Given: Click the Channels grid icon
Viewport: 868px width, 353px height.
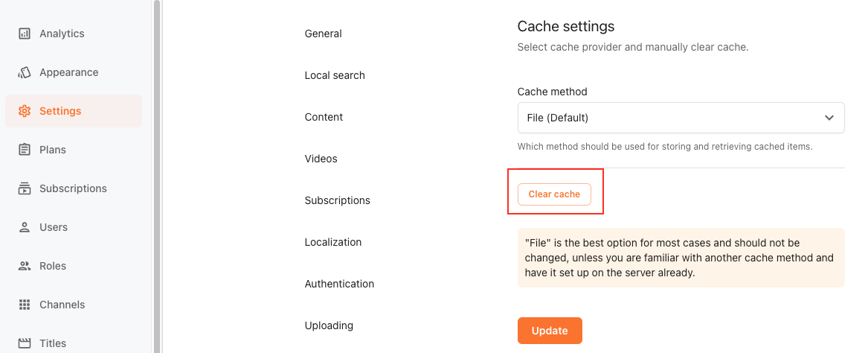Looking at the screenshot, I should point(25,305).
